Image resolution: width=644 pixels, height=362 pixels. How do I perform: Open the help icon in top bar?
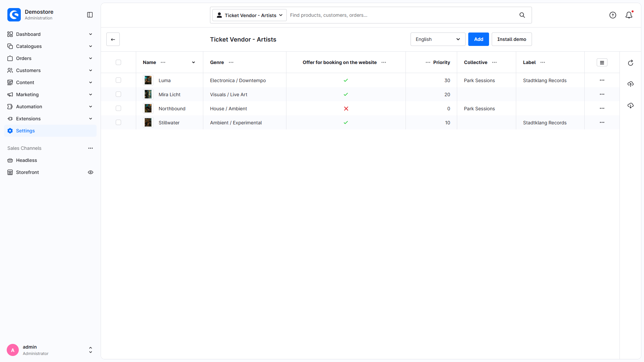[613, 15]
